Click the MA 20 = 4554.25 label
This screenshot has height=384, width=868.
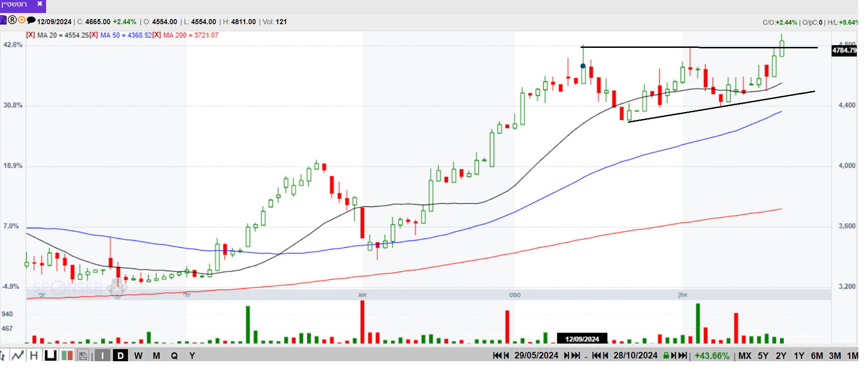click(x=63, y=35)
